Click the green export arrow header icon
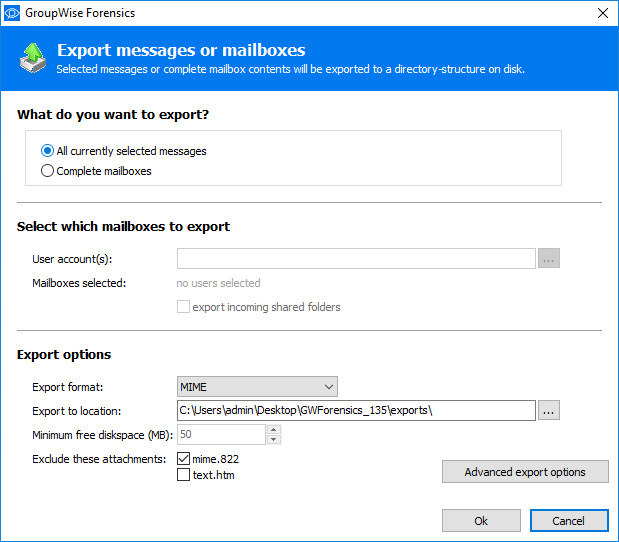 pyautogui.click(x=32, y=58)
